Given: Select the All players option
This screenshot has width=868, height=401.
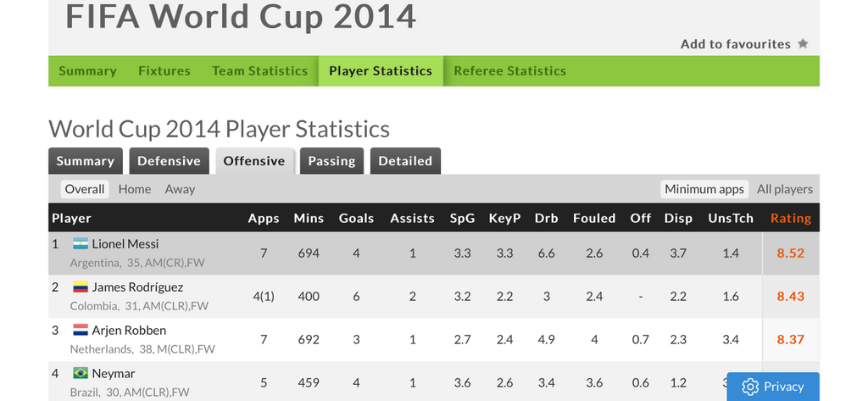Looking at the screenshot, I should tap(784, 189).
